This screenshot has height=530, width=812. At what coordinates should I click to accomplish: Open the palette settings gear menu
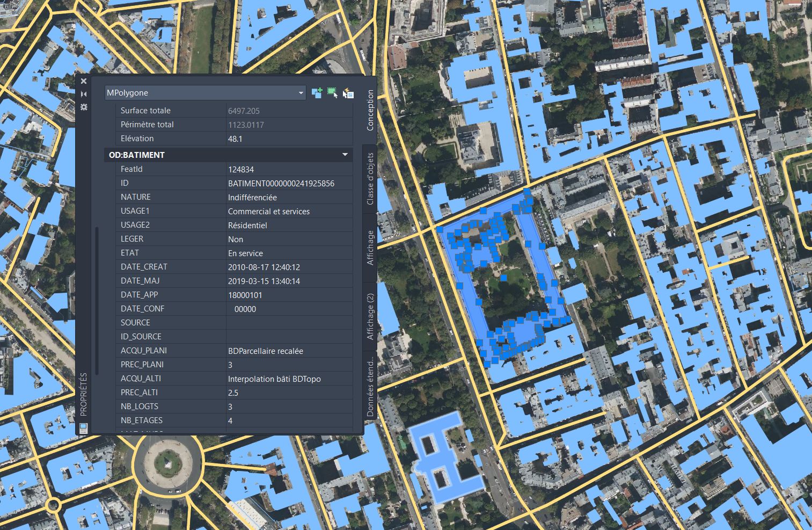click(x=84, y=107)
